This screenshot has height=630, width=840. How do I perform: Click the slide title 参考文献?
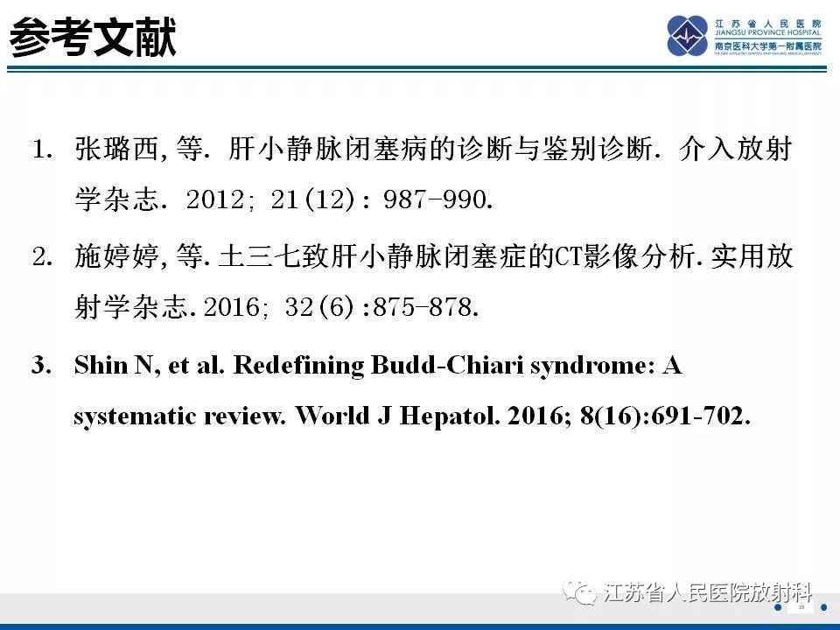[93, 37]
